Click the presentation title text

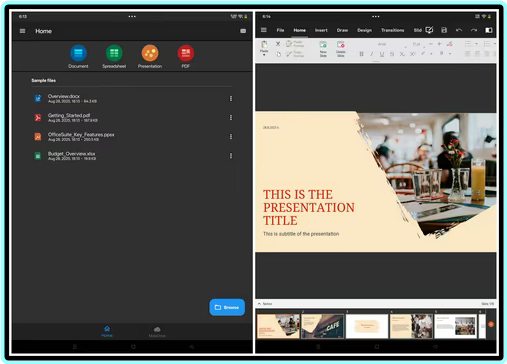(x=309, y=207)
